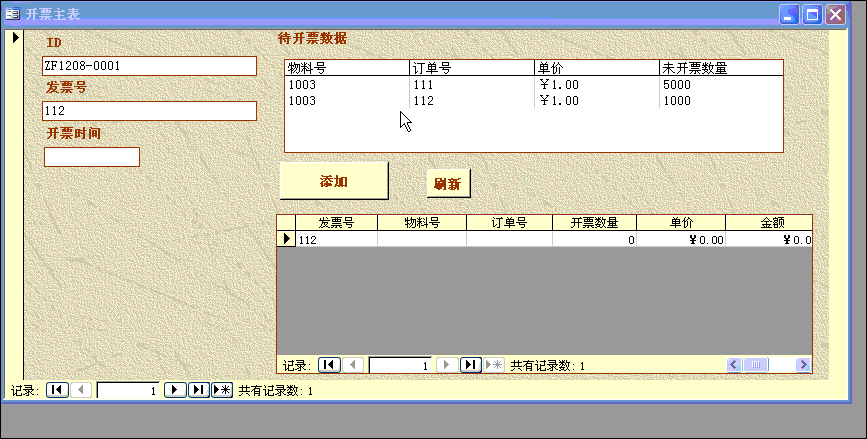Go to previous record in subform navigator

point(353,365)
